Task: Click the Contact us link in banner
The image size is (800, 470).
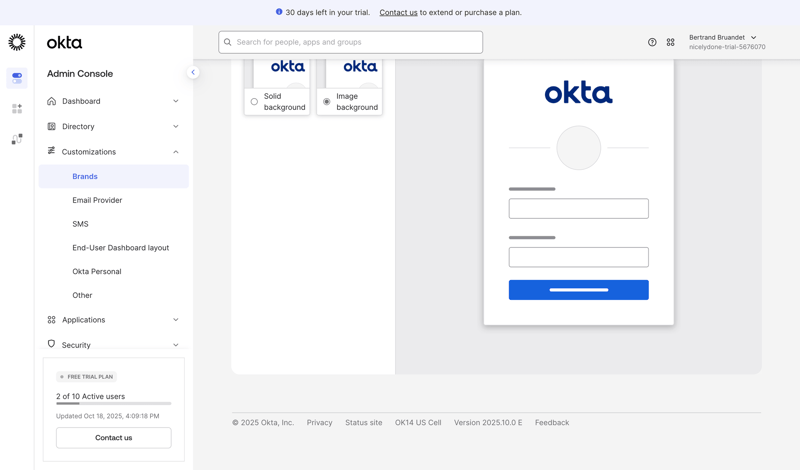Action: (x=398, y=12)
